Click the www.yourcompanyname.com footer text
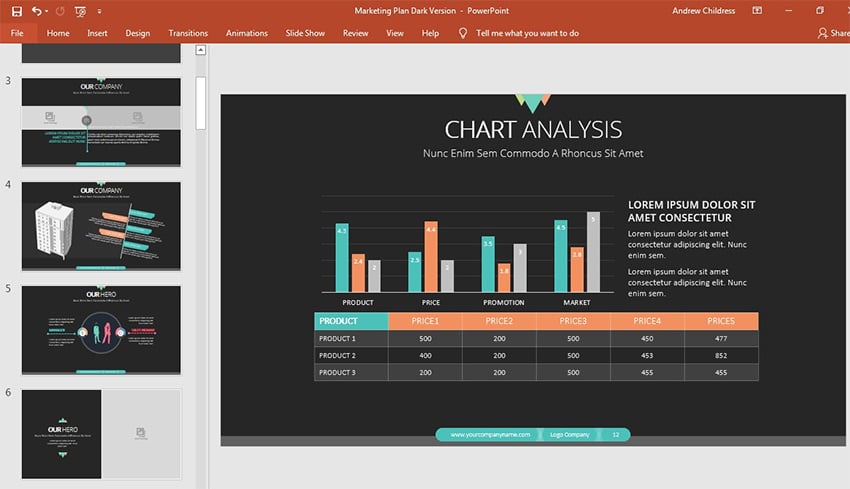 (x=490, y=435)
